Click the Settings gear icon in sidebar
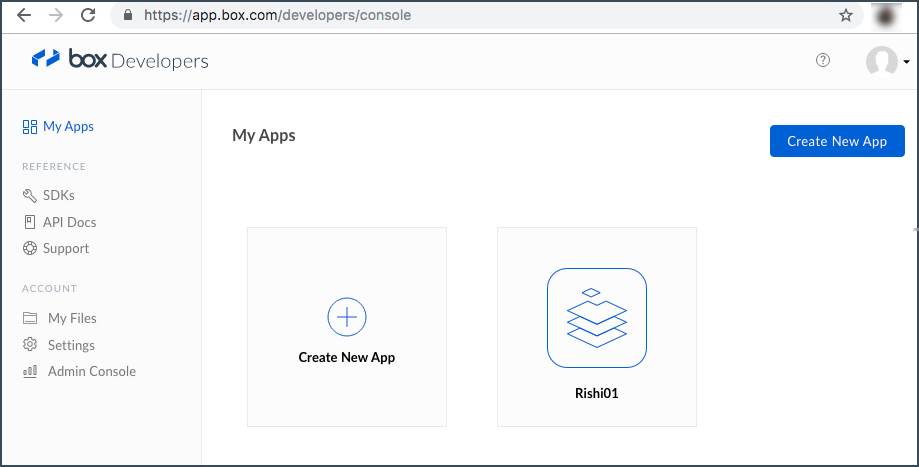The width and height of the screenshot is (919, 467). click(29, 345)
